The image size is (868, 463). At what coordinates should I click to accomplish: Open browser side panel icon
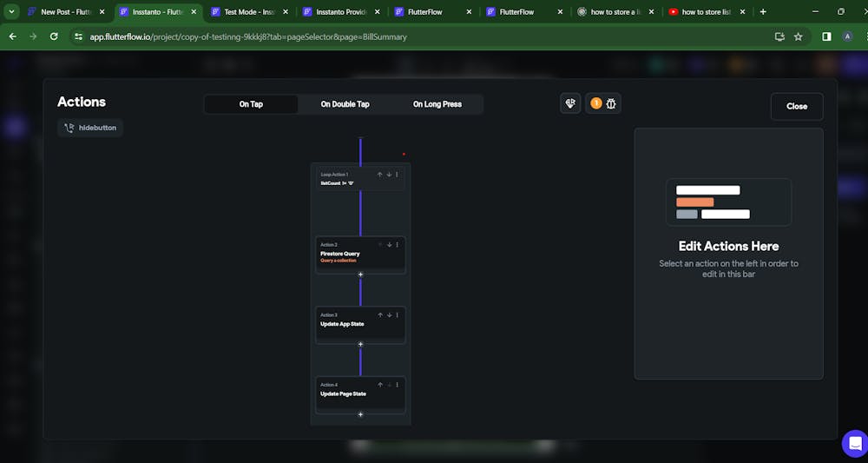pyautogui.click(x=826, y=36)
